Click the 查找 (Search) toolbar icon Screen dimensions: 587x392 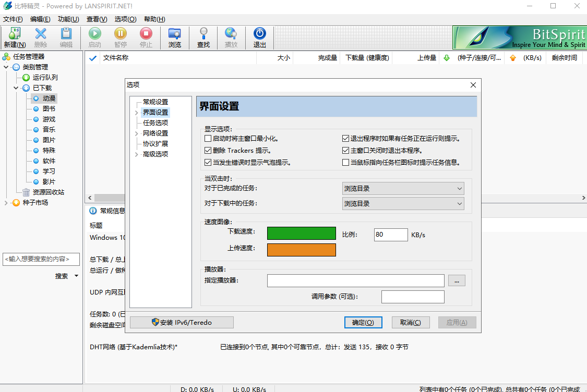(x=203, y=37)
